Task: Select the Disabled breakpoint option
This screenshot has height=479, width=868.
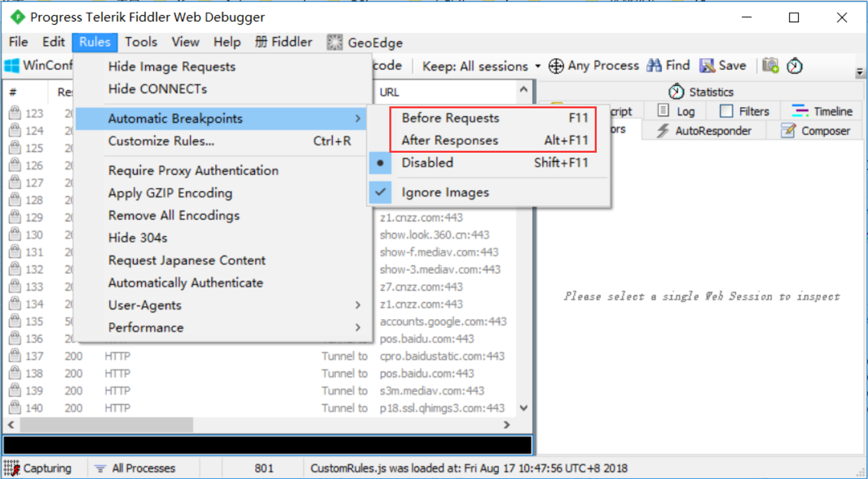Action: click(489, 162)
